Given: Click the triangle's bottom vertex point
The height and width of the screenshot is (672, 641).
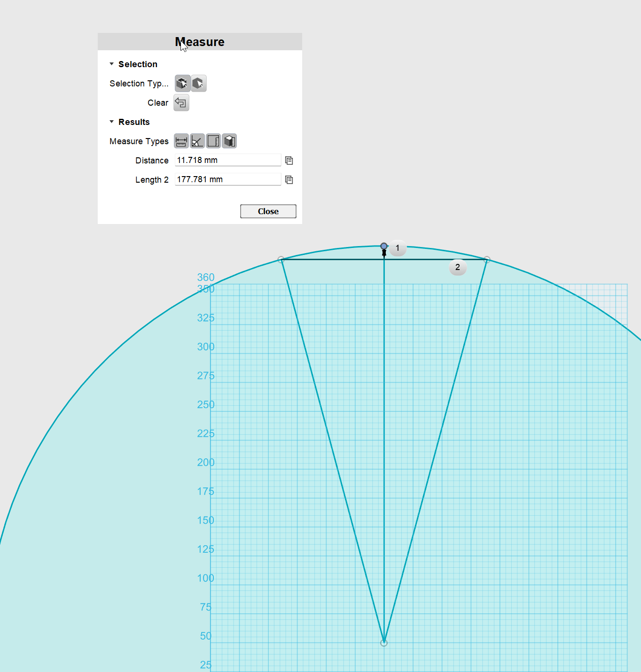Looking at the screenshot, I should (x=384, y=643).
